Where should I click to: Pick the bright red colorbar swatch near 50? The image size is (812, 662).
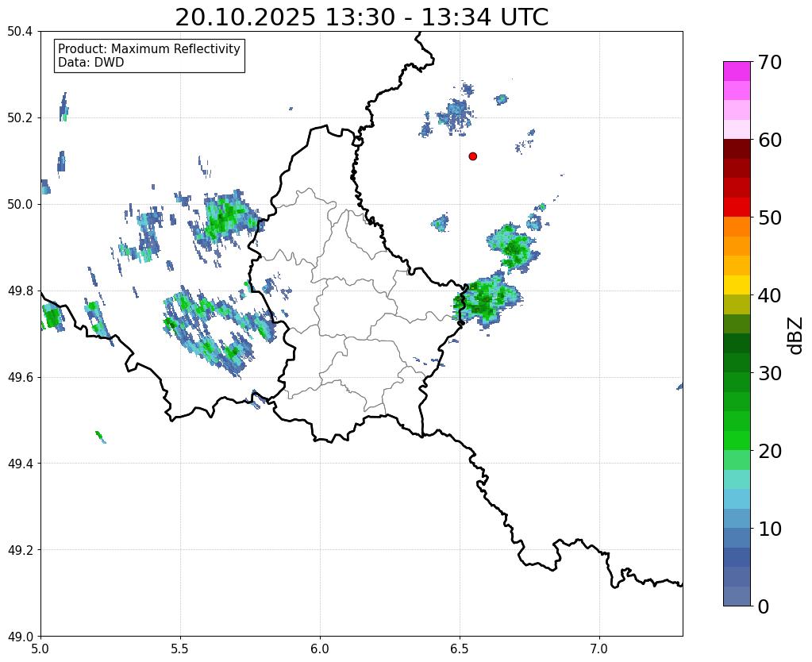[x=737, y=208]
